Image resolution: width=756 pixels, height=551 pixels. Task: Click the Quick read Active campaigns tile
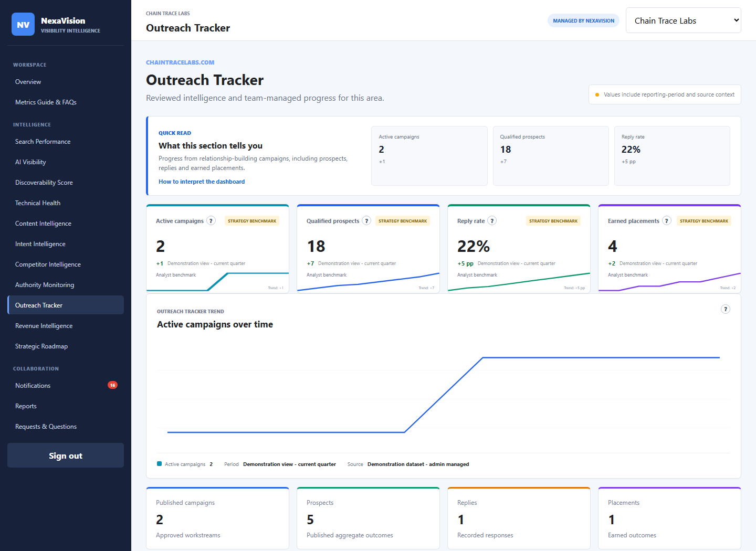coord(429,156)
